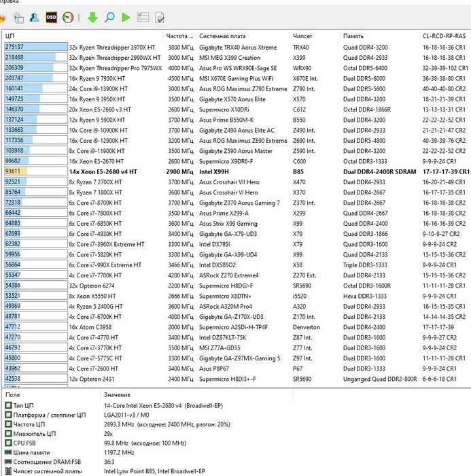The height and width of the screenshot is (476, 471).
Task: Click the icon beside CPU FSB
Action: (8, 443)
